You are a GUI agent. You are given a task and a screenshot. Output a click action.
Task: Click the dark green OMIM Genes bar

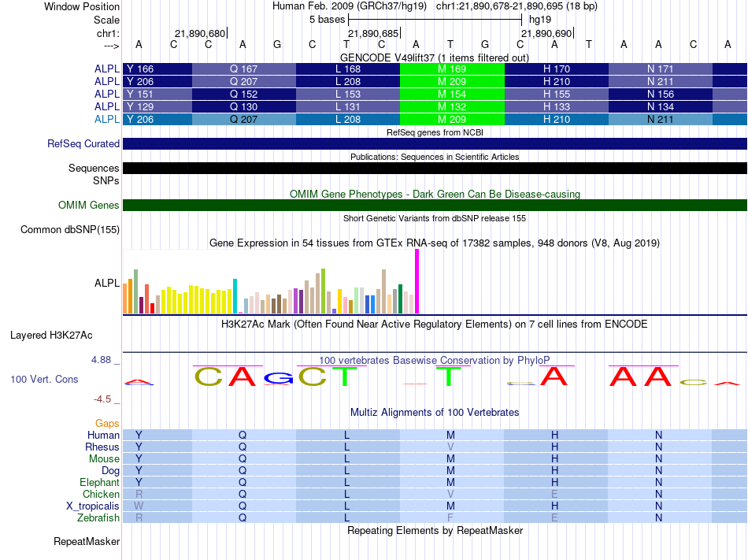pos(435,205)
